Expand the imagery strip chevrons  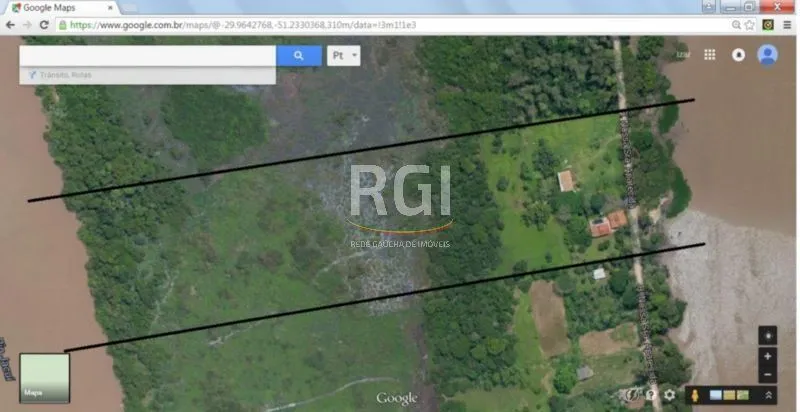click(x=768, y=395)
